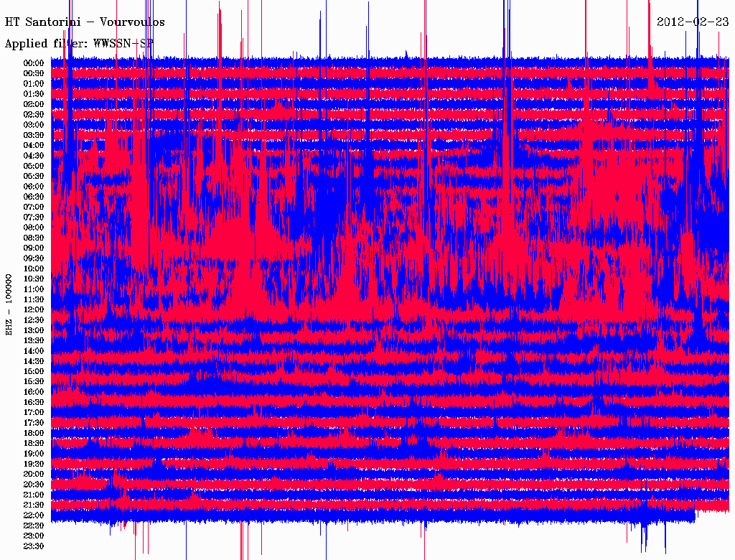735x560 pixels.
Task: Click the 05:00 time label
Action: tap(34, 166)
